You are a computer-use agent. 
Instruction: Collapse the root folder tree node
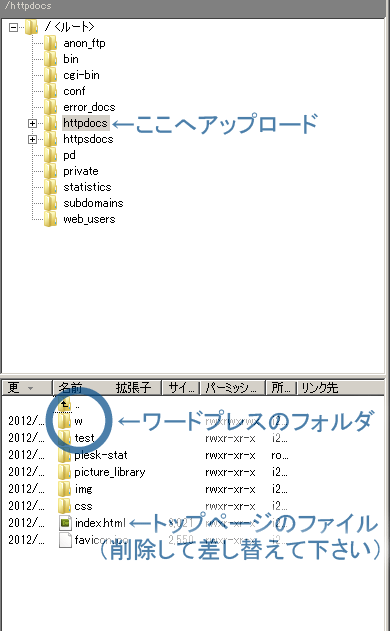[x=13, y=27]
